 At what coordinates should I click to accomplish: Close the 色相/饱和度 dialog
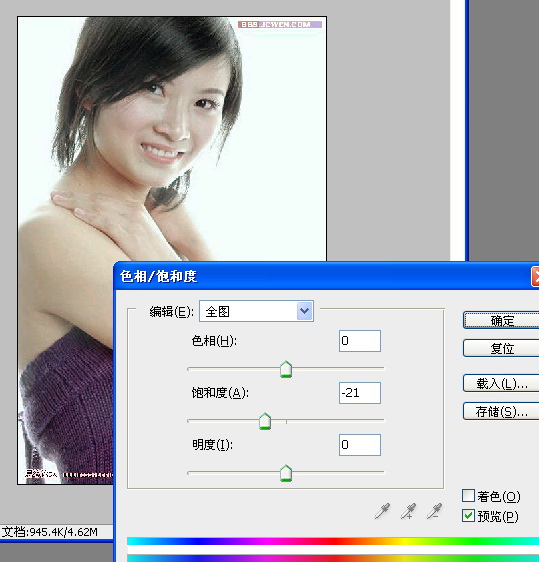click(x=535, y=277)
